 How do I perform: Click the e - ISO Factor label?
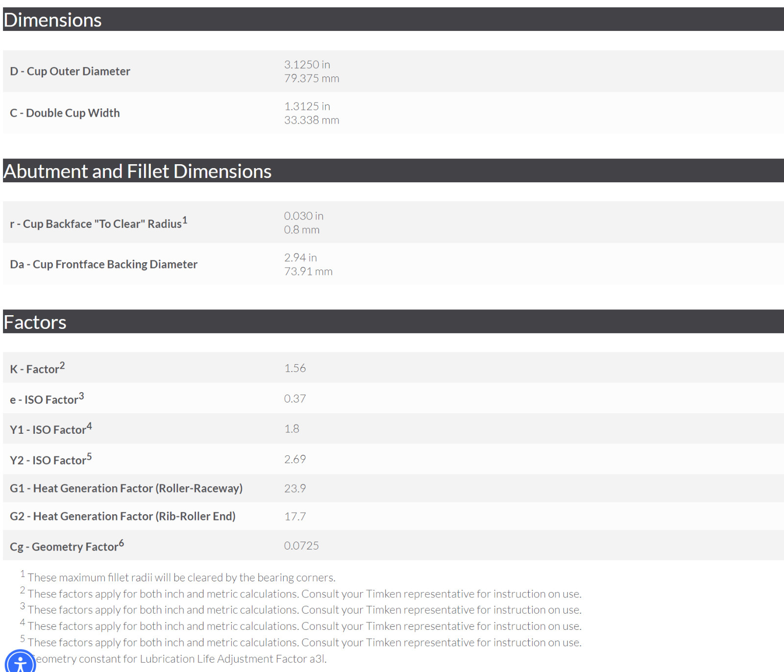tap(47, 398)
